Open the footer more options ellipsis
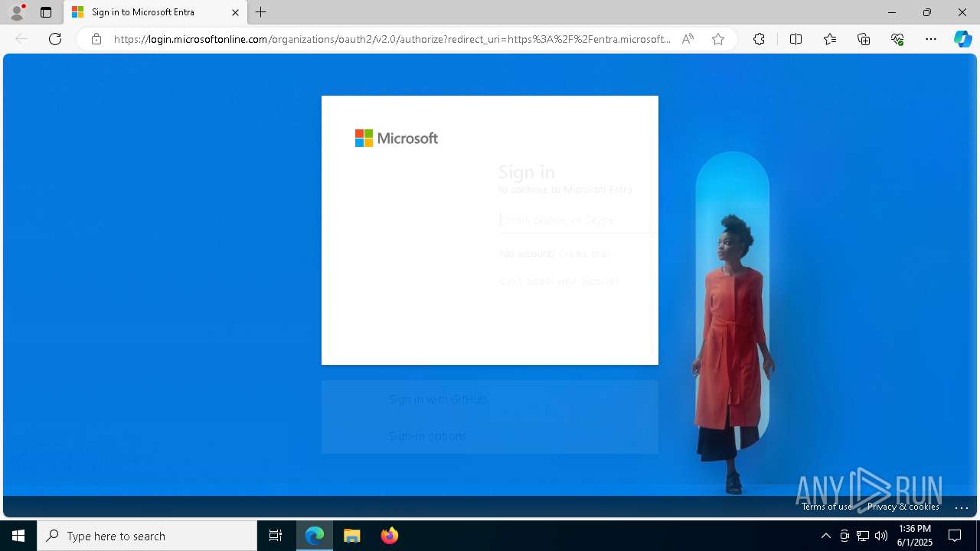This screenshot has height=551, width=980. 962,507
